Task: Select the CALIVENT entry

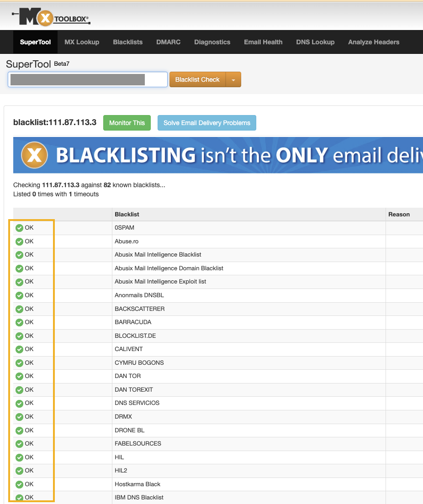Action: click(129, 349)
